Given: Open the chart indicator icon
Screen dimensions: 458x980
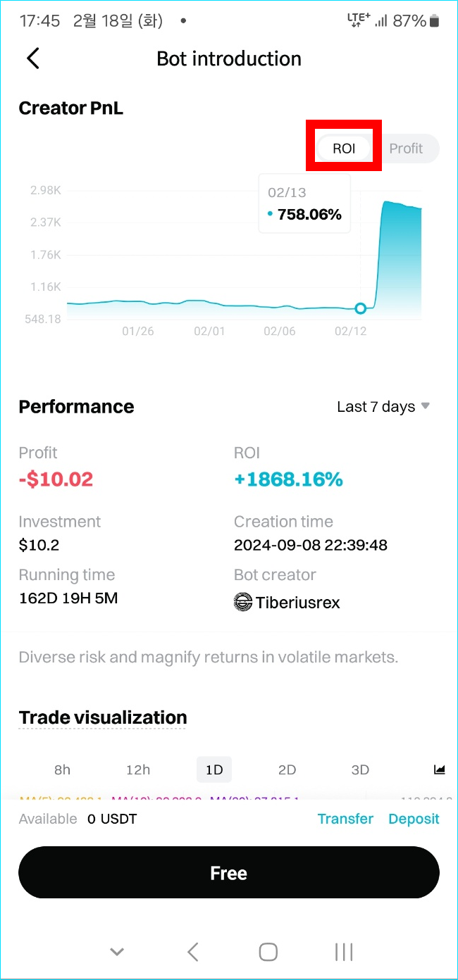Looking at the screenshot, I should pos(440,769).
